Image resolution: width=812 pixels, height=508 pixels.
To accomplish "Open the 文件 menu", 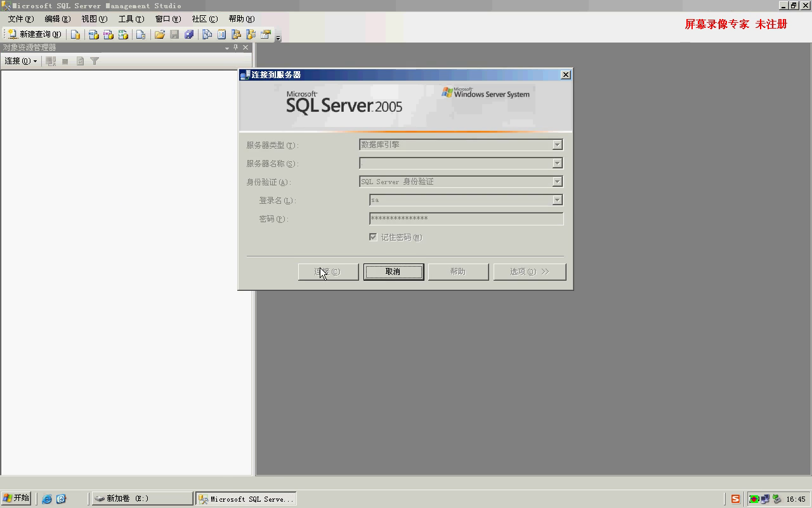I will (x=20, y=19).
